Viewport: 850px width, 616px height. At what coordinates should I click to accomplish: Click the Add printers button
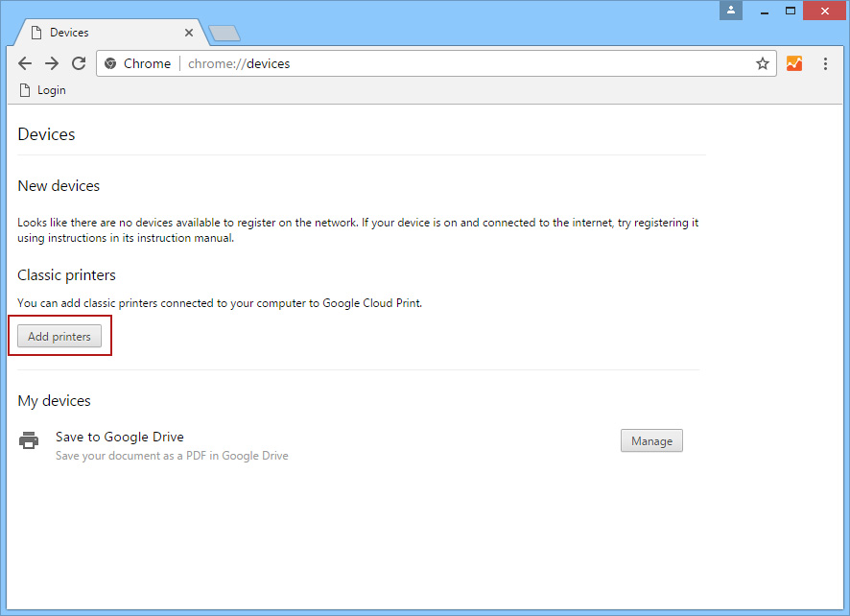point(59,337)
